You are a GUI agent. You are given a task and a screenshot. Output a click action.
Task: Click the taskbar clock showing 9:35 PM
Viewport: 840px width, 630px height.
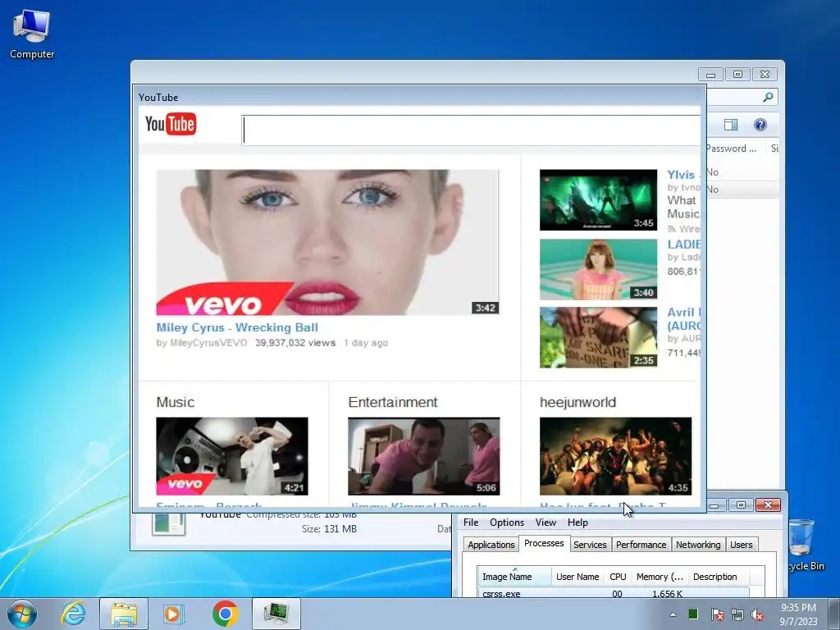click(x=798, y=614)
